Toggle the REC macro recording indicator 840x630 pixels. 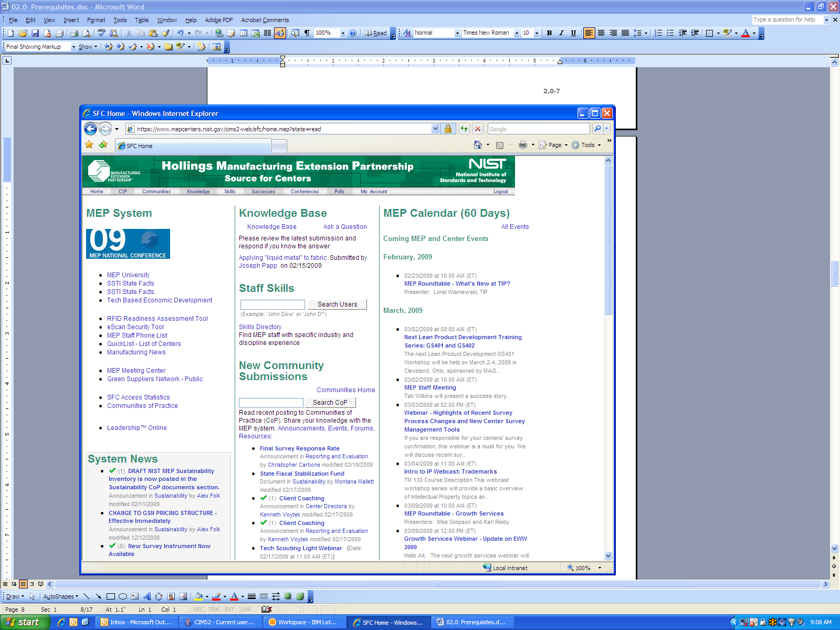click(x=198, y=610)
